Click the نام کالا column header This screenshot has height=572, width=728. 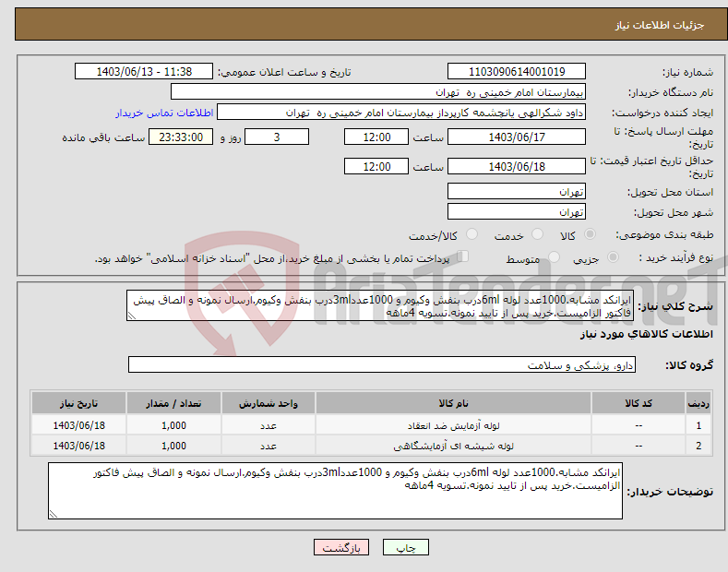[453, 403]
